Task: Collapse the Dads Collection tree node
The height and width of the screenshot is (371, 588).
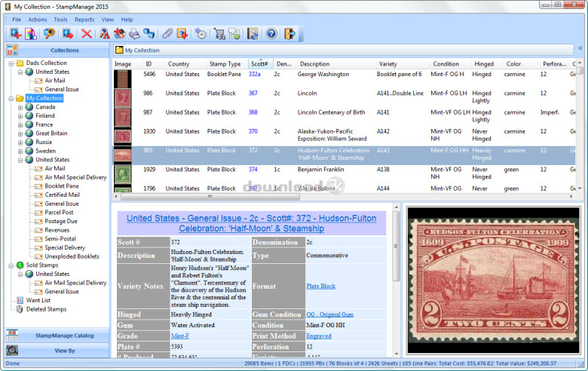Action: point(11,63)
